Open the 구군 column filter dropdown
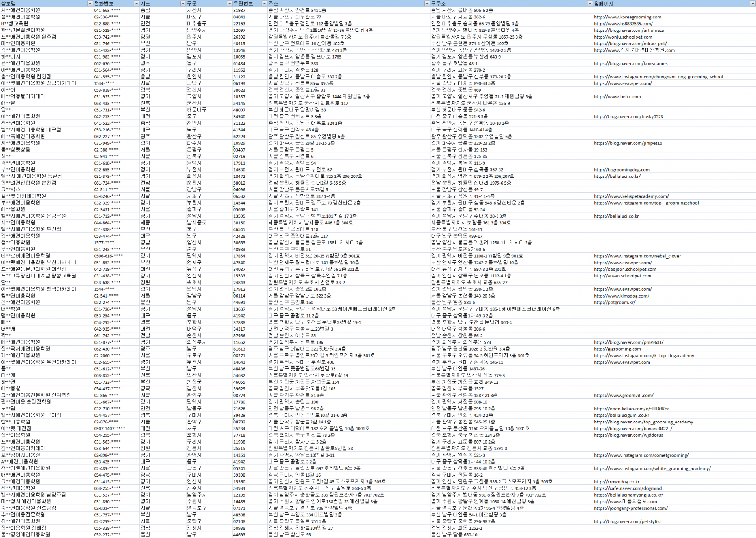 229,4
